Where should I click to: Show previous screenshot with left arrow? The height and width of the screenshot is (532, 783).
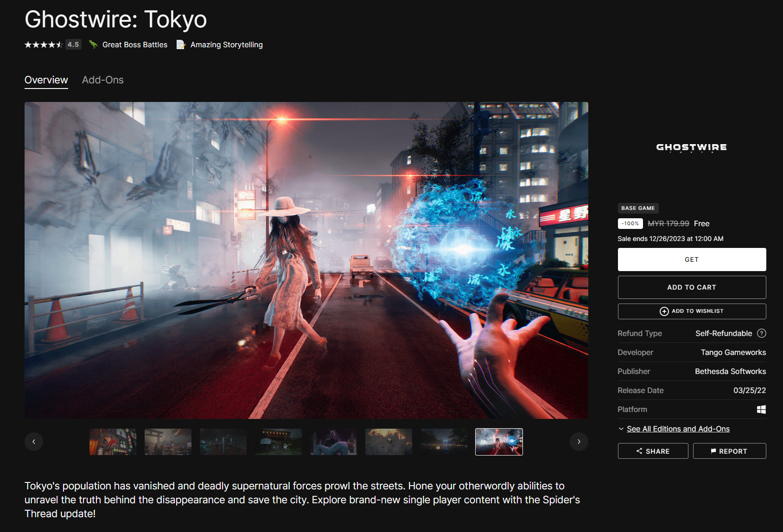(x=34, y=442)
